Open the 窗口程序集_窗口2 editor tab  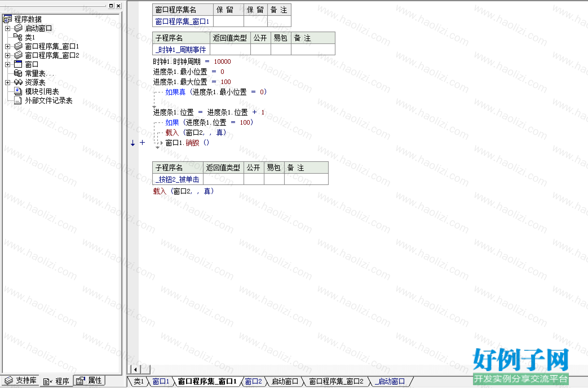coord(336,382)
